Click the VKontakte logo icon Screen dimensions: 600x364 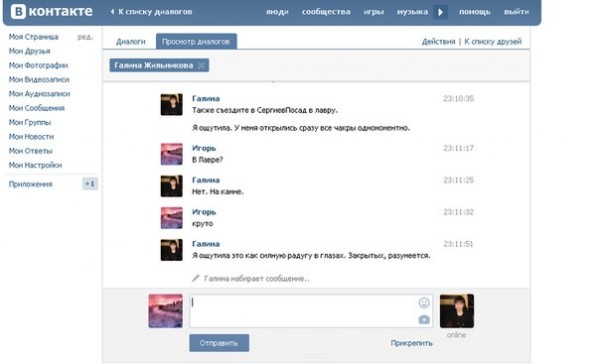pyautogui.click(x=18, y=11)
